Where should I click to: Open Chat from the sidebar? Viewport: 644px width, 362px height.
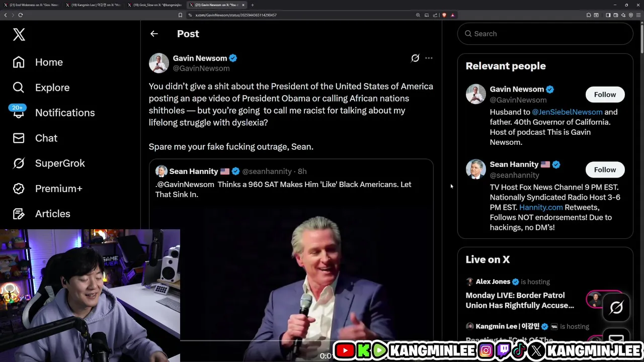(46, 138)
